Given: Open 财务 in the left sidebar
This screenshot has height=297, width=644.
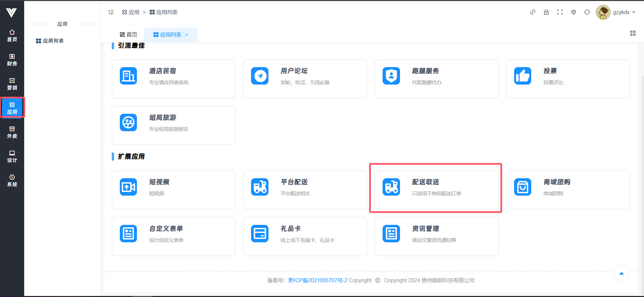Looking at the screenshot, I should tap(12, 60).
